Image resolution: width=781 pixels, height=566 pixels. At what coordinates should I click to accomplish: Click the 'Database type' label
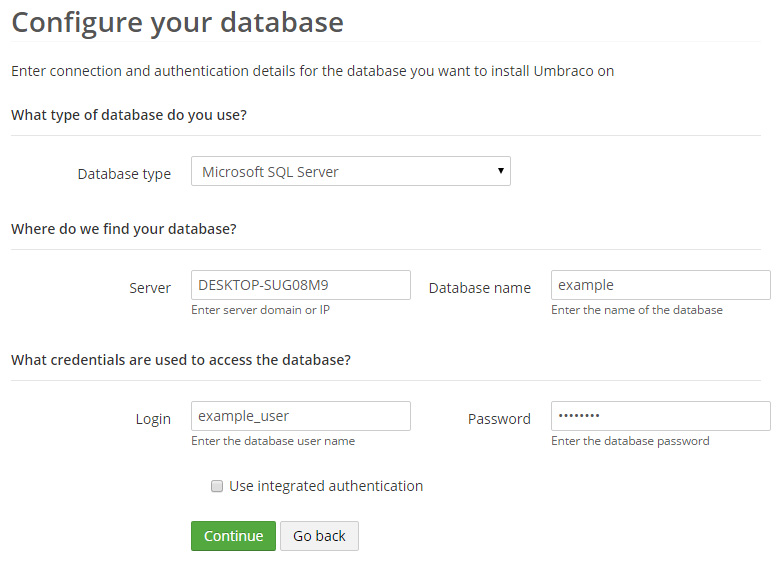coord(124,174)
